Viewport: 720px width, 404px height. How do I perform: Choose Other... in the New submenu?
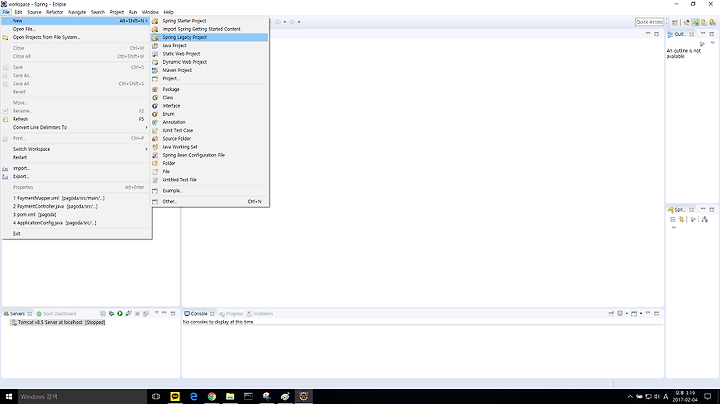209,202
